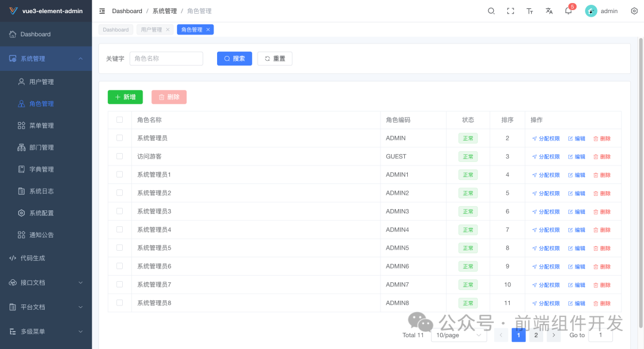
Task: Open the font size (Tt) icon
Action: coord(530,10)
